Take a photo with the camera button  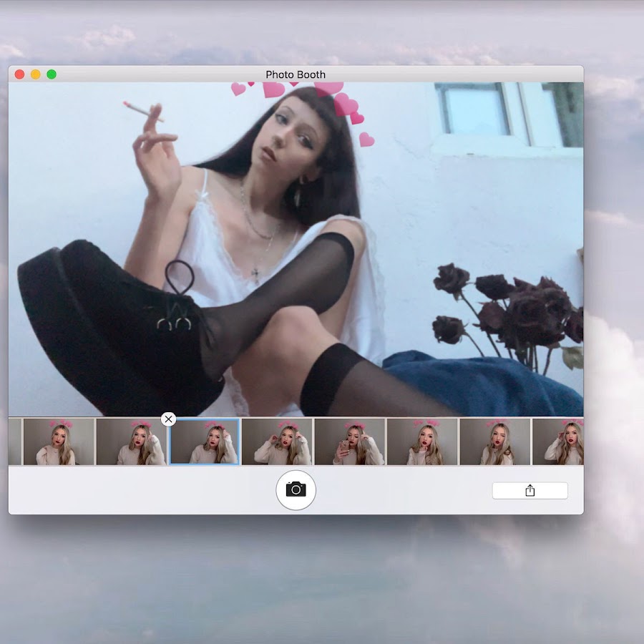[x=296, y=490]
